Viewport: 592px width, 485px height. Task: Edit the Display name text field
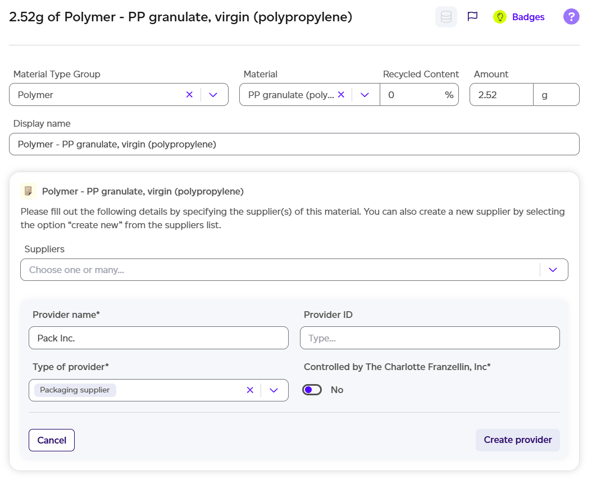[294, 144]
